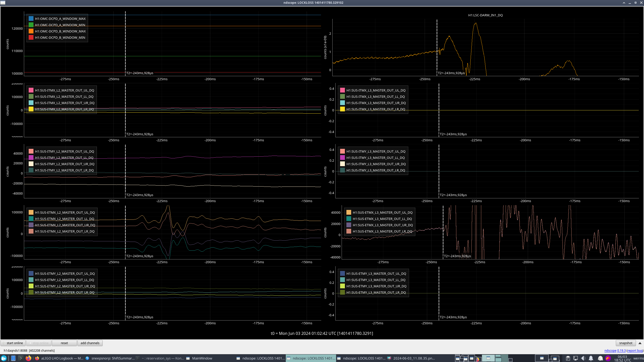Open the volume control tray icon
The image size is (644, 362).
coord(583,358)
